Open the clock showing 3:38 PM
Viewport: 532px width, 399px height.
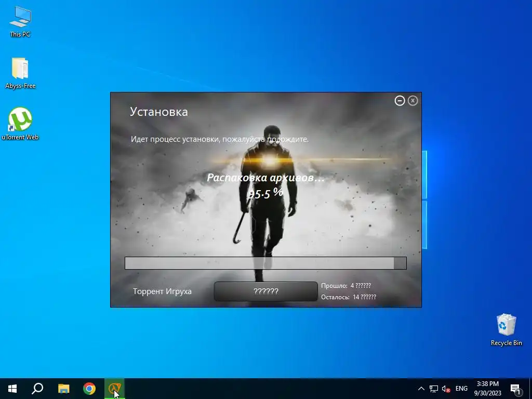pos(487,389)
